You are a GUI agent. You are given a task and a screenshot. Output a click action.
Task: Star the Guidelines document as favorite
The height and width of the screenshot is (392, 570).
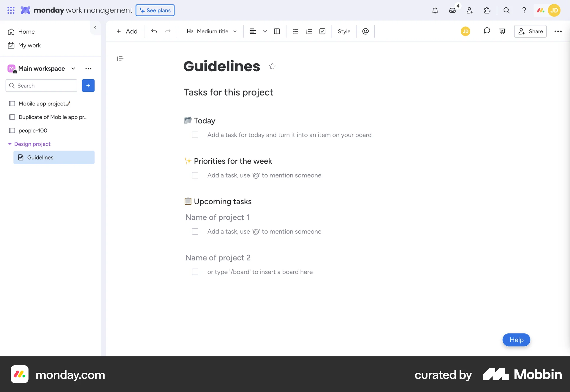272,66
